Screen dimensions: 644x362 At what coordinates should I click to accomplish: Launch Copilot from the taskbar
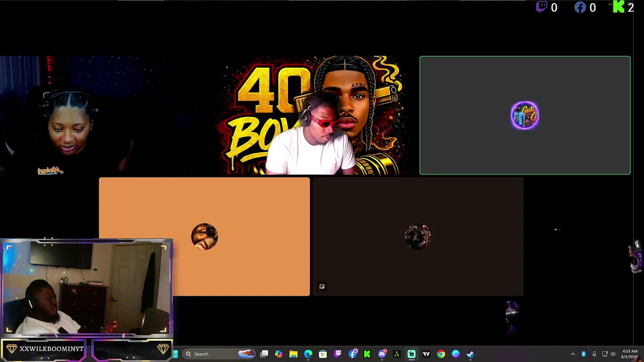point(279,354)
